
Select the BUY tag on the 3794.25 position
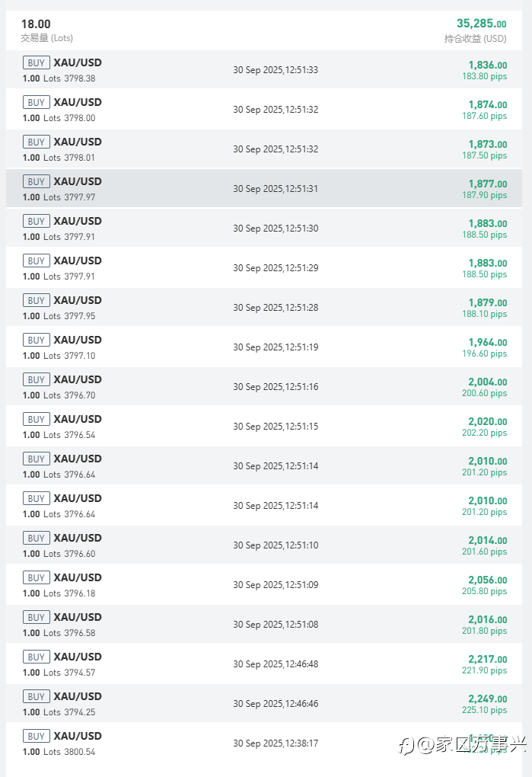(36, 697)
